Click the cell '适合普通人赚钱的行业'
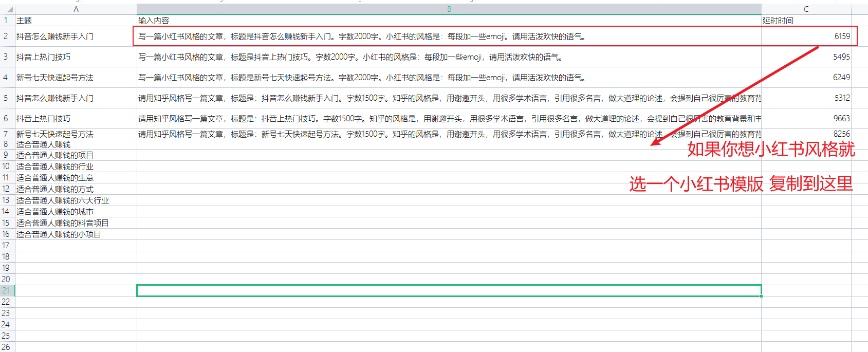The image size is (868, 352). tap(76, 166)
